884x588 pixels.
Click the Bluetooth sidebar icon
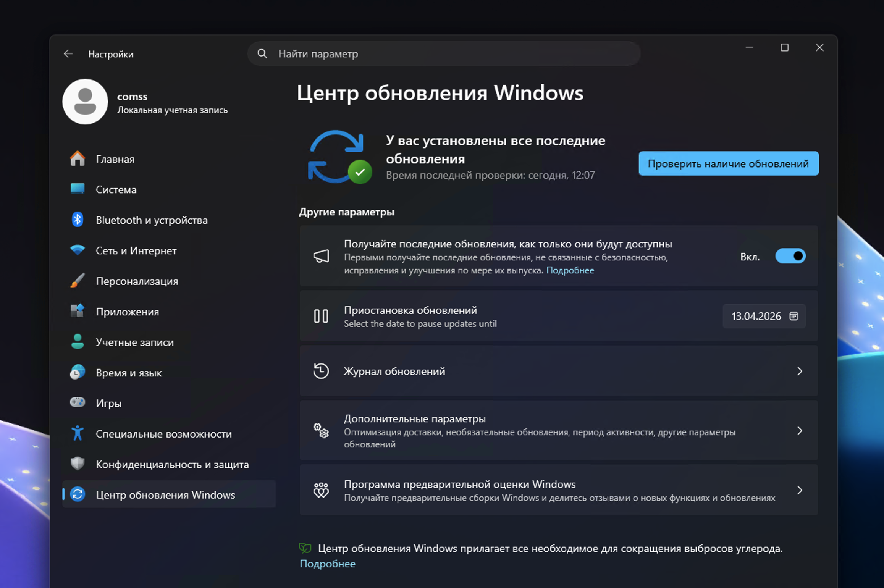pos(78,220)
